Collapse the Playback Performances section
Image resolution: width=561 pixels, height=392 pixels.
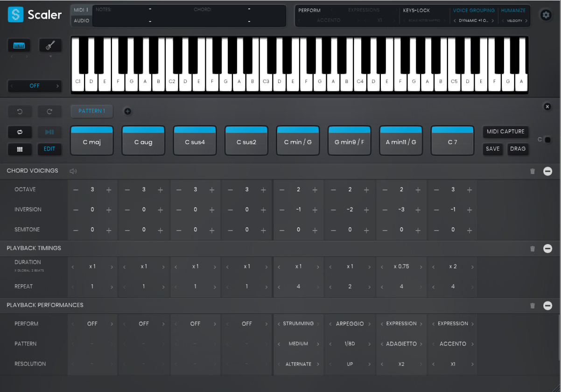point(548,306)
